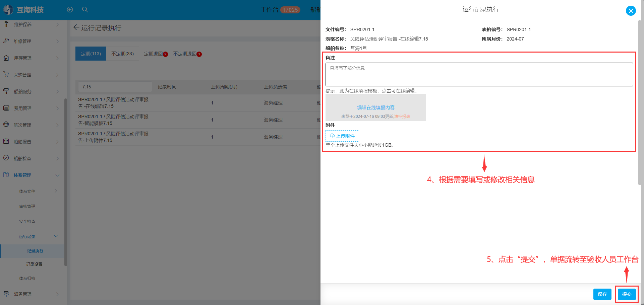
Task: Click the back arrow beside 运行记录执行
Action: click(76, 28)
